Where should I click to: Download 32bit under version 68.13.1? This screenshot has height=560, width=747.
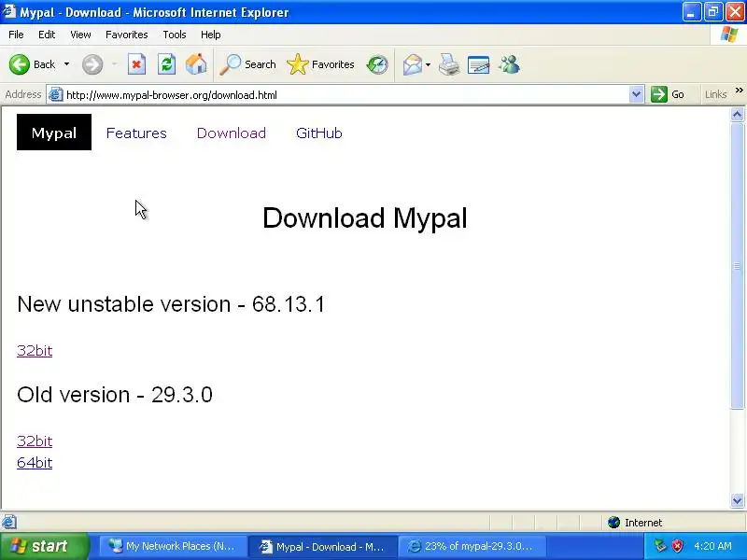[x=35, y=351]
